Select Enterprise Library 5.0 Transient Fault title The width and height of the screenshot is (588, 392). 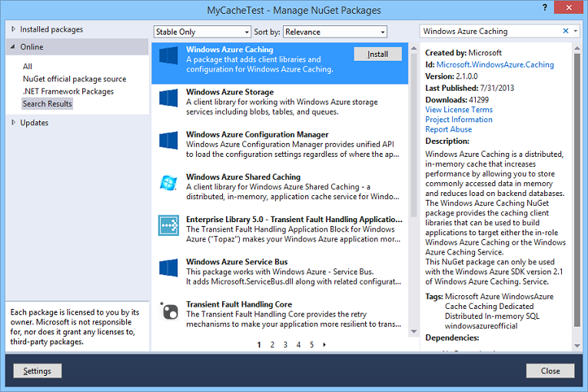point(294,219)
